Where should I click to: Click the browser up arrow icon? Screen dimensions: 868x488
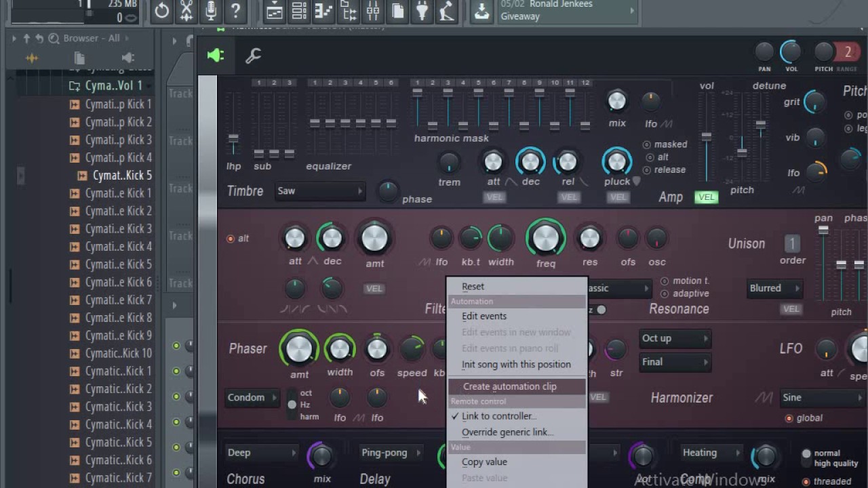(26, 39)
